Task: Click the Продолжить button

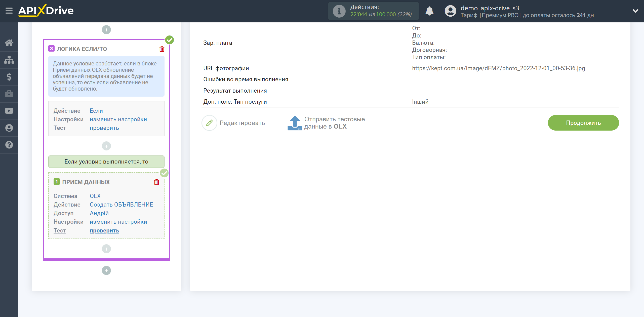Action: (x=583, y=123)
